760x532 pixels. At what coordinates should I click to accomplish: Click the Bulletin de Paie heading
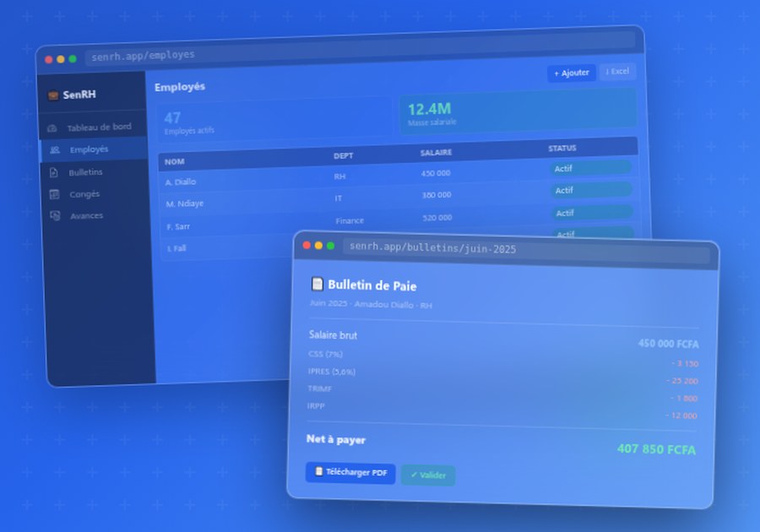[372, 285]
